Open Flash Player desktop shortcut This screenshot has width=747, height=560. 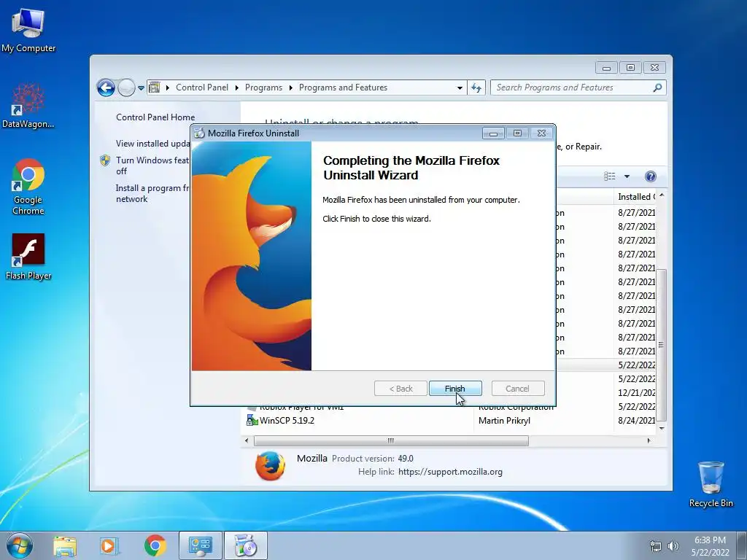(28, 257)
